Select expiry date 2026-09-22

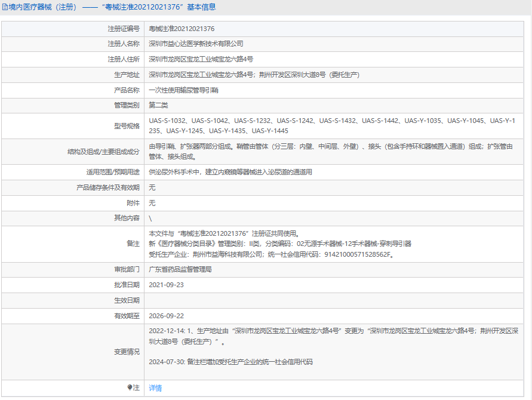point(166,316)
